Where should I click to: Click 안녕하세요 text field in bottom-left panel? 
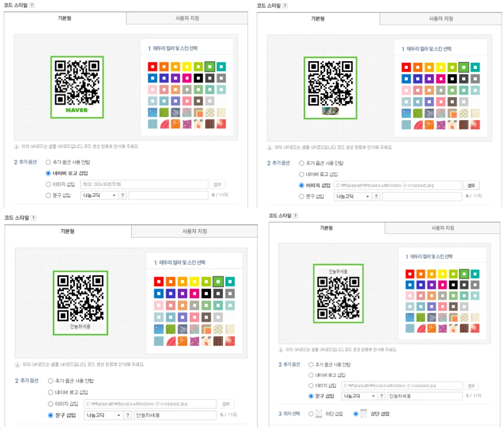(x=175, y=415)
